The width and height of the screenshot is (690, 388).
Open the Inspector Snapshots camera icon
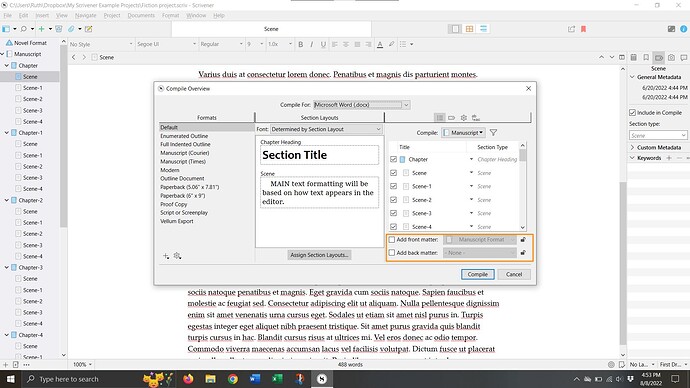671,58
